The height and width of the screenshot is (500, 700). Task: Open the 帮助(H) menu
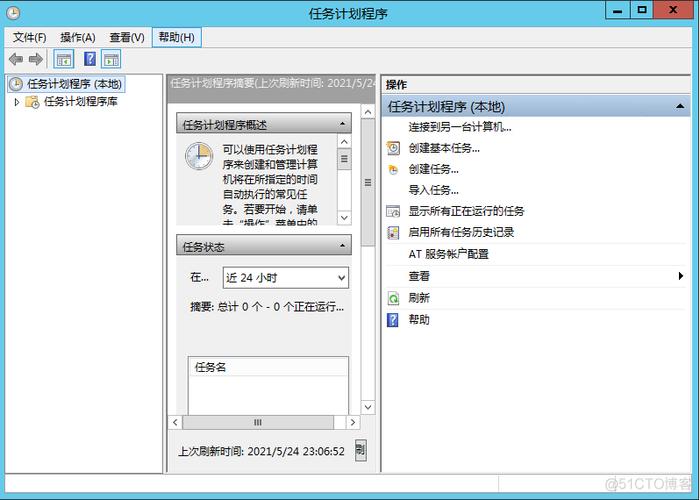(x=177, y=37)
